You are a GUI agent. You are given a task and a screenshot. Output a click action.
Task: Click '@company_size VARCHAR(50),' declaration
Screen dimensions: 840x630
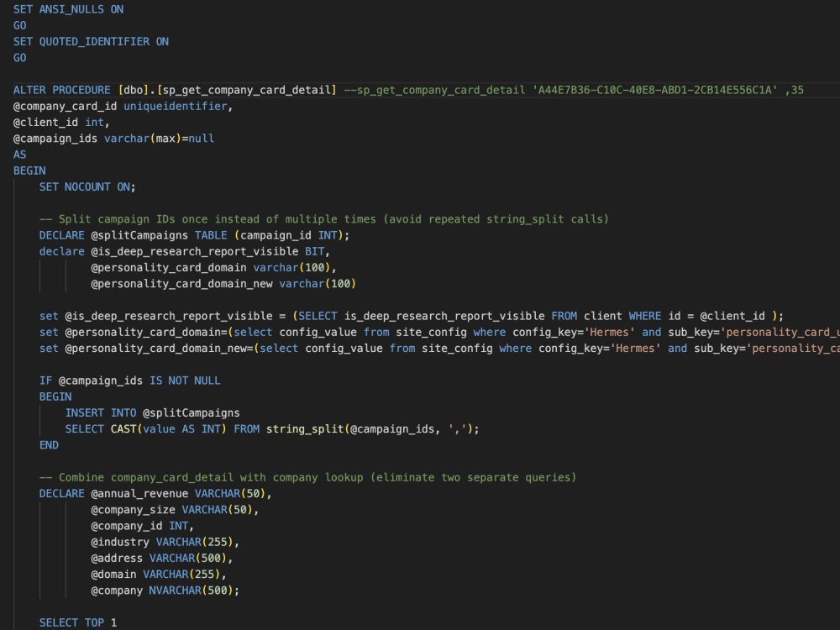[x=175, y=510]
